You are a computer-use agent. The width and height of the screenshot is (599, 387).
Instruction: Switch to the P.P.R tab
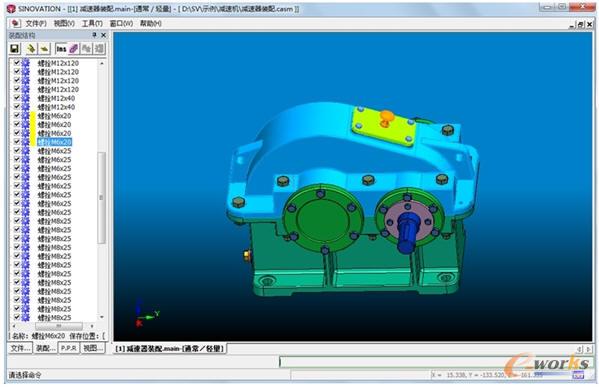point(69,348)
